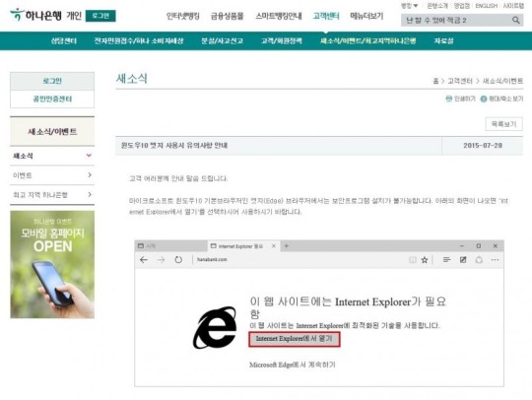The width and height of the screenshot is (532, 400).
Task: Go to 전자민원접수/하나 소비자세상 submenu
Action: pos(139,41)
